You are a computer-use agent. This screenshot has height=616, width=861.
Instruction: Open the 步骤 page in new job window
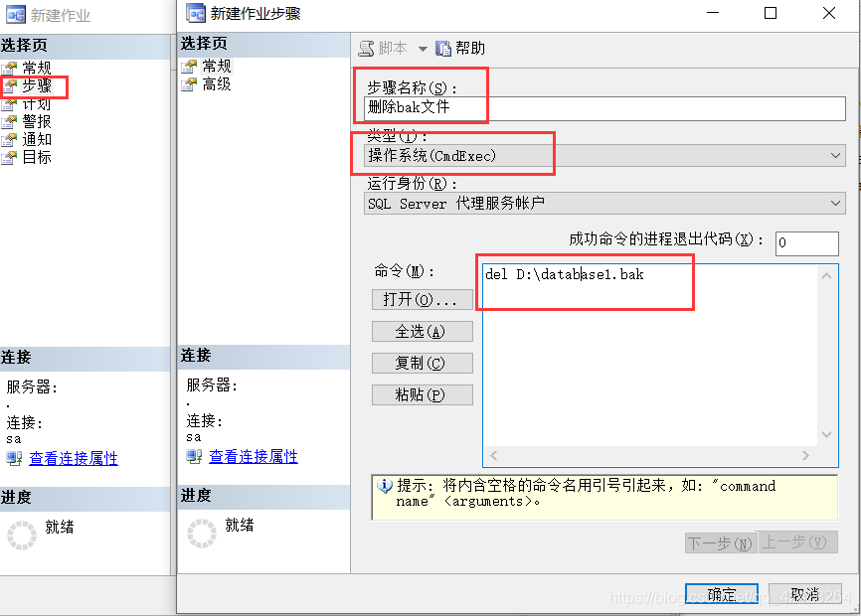point(36,86)
